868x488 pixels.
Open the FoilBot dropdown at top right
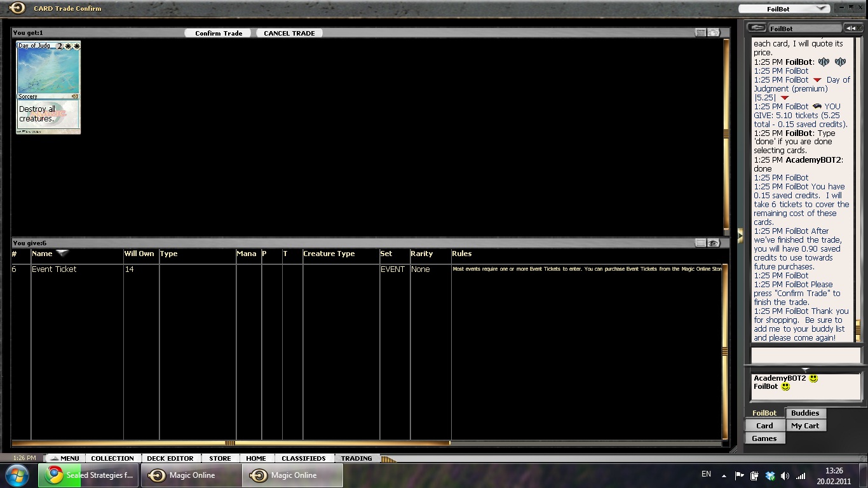click(821, 9)
